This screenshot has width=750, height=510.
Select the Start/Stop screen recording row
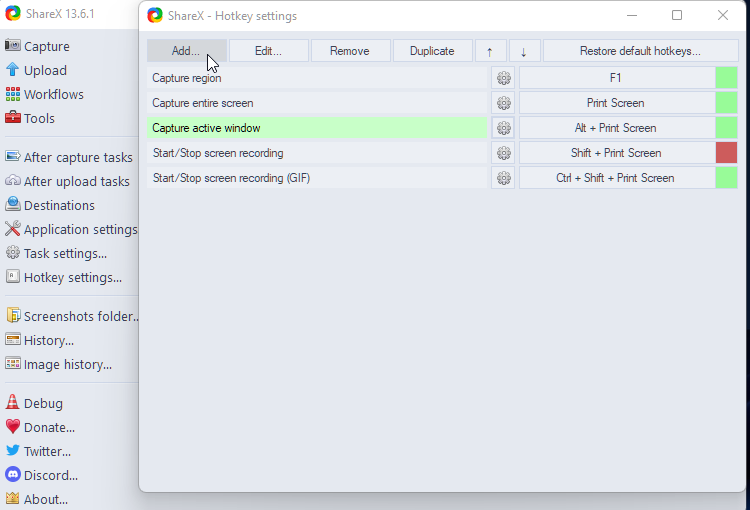[x=317, y=153]
